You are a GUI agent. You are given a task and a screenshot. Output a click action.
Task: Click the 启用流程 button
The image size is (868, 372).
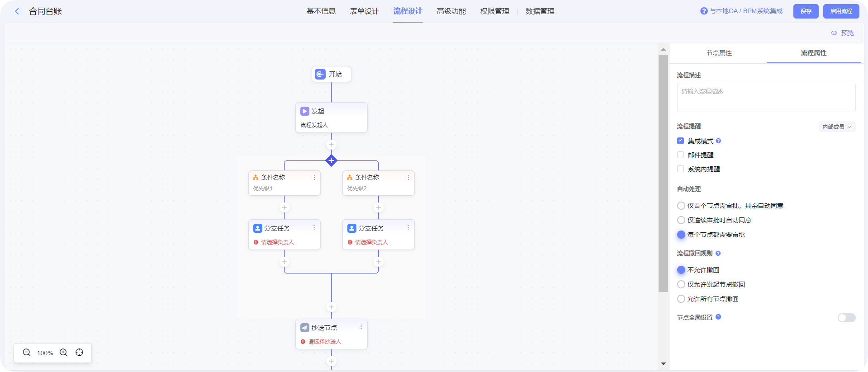841,11
